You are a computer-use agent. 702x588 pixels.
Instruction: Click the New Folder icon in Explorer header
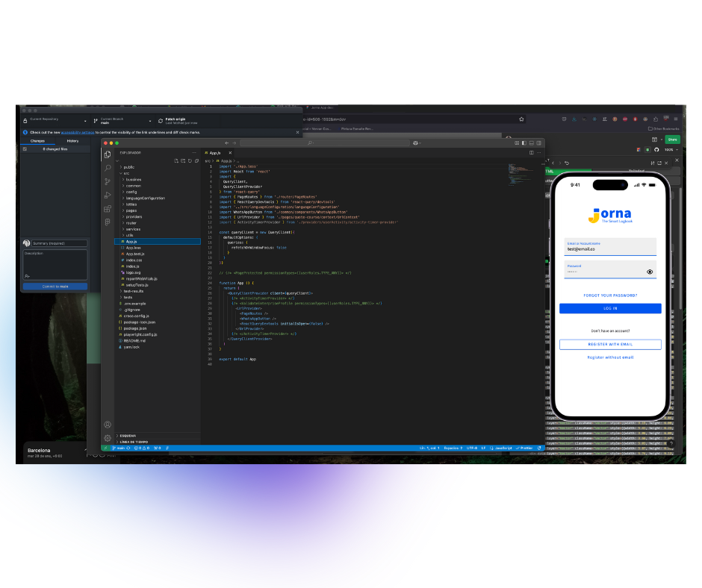183,160
